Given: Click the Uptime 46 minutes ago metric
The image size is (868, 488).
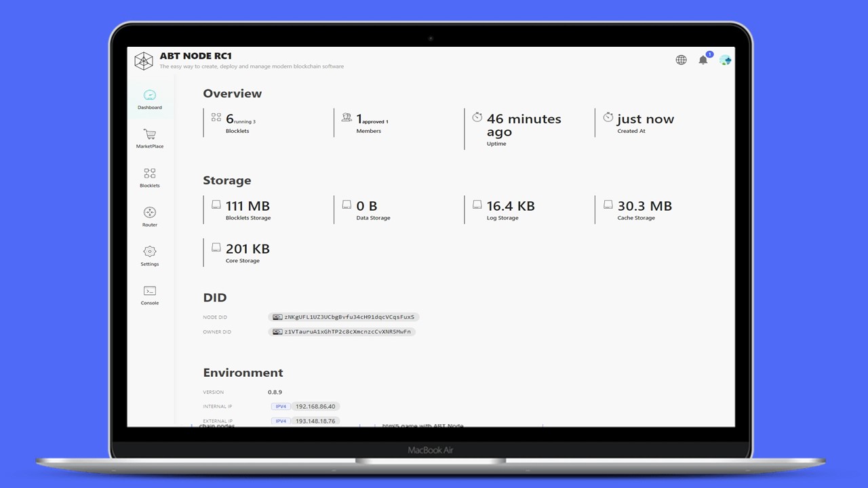Looking at the screenshot, I should (x=524, y=127).
